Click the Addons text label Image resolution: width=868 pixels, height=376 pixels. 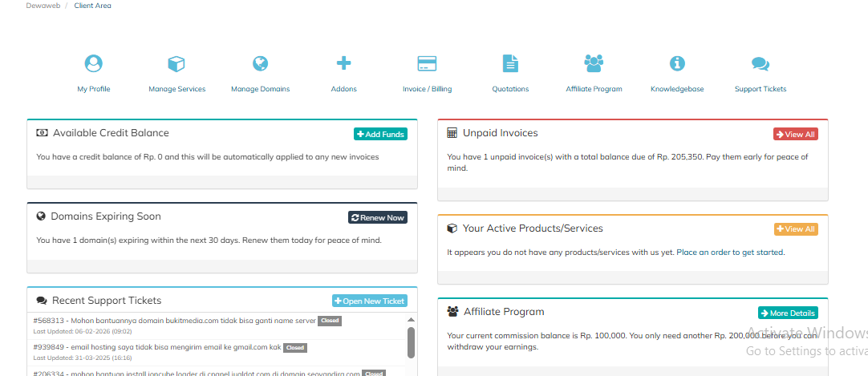pyautogui.click(x=344, y=89)
